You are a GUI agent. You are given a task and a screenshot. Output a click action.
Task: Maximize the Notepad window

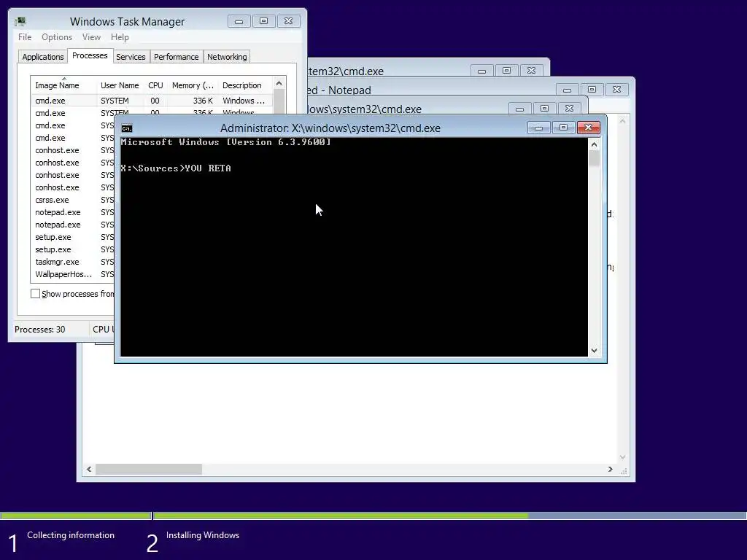tap(592, 90)
